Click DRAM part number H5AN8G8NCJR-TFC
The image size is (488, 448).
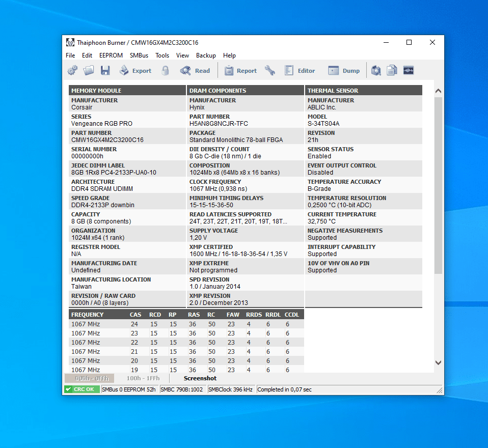(x=219, y=124)
